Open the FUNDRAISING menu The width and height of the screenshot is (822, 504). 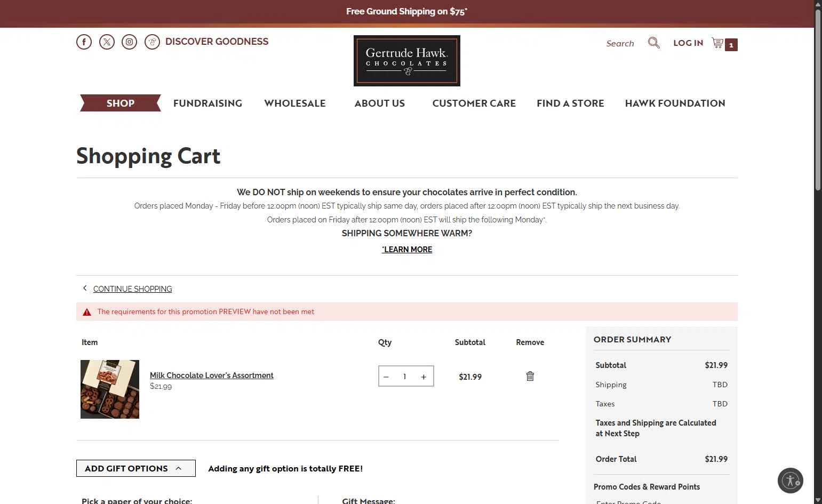208,103
